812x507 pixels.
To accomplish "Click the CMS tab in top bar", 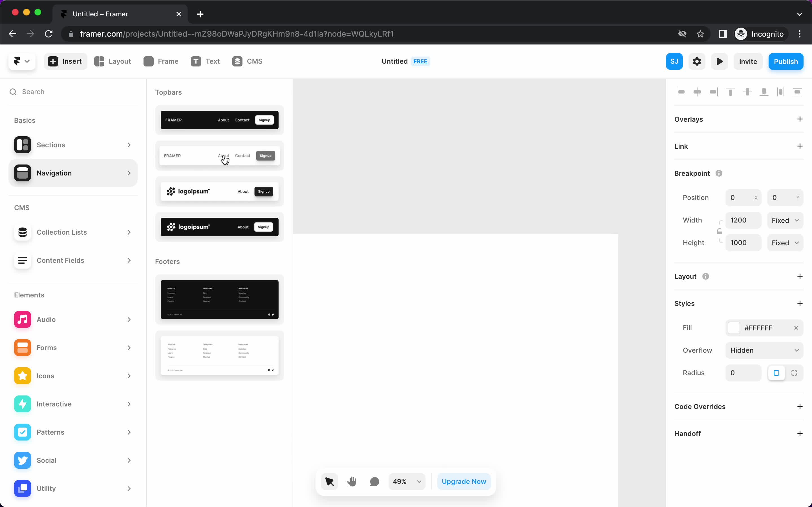I will coord(248,61).
